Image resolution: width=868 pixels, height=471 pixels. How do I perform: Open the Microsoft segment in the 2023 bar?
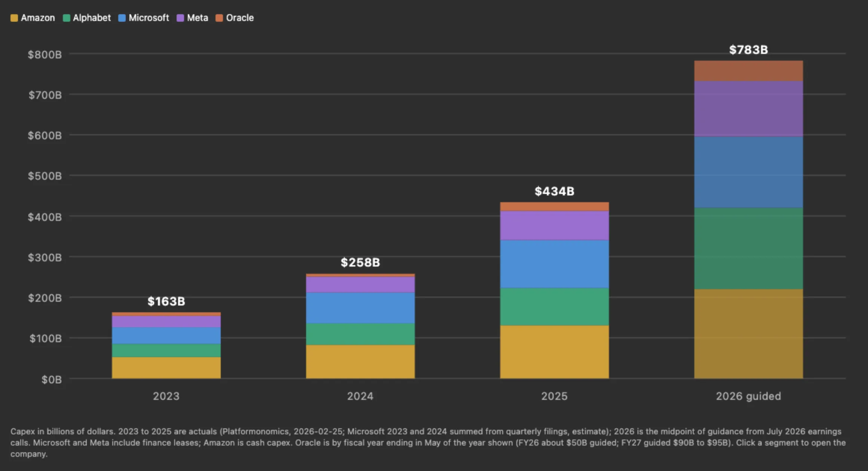tap(166, 336)
